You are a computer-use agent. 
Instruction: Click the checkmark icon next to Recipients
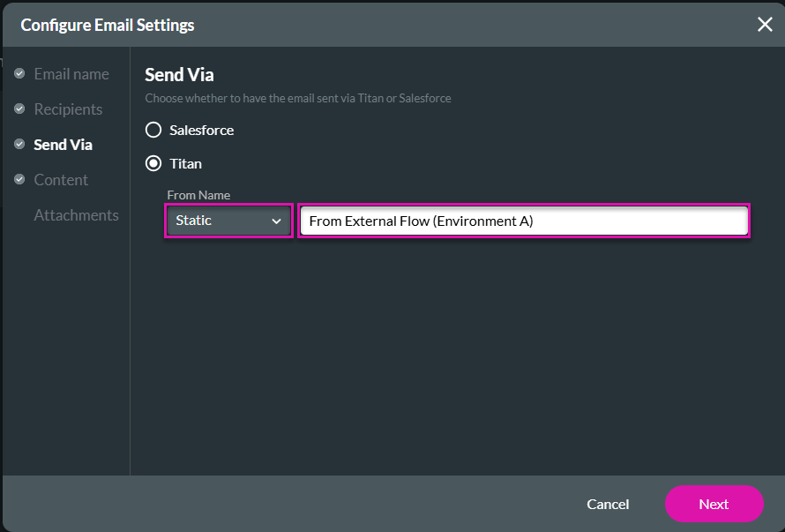click(x=19, y=109)
